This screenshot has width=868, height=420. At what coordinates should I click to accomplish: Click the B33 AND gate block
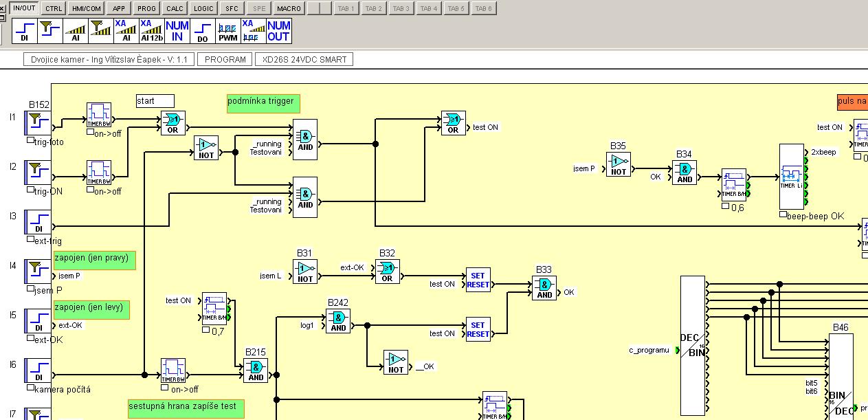544,288
